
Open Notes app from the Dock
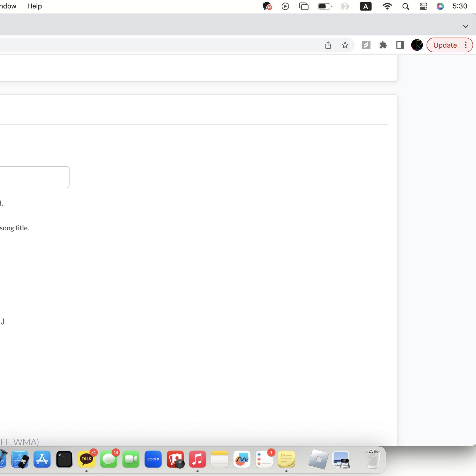coord(220,459)
